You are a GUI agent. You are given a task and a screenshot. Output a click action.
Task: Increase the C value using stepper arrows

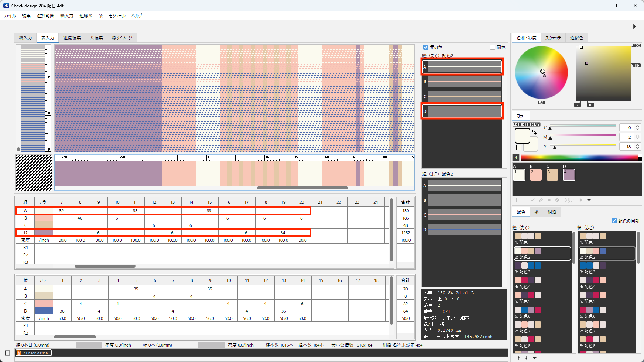point(638,126)
